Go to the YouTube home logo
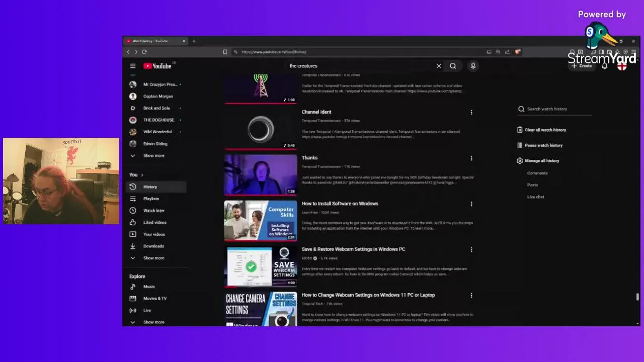644x362 pixels. coord(157,66)
